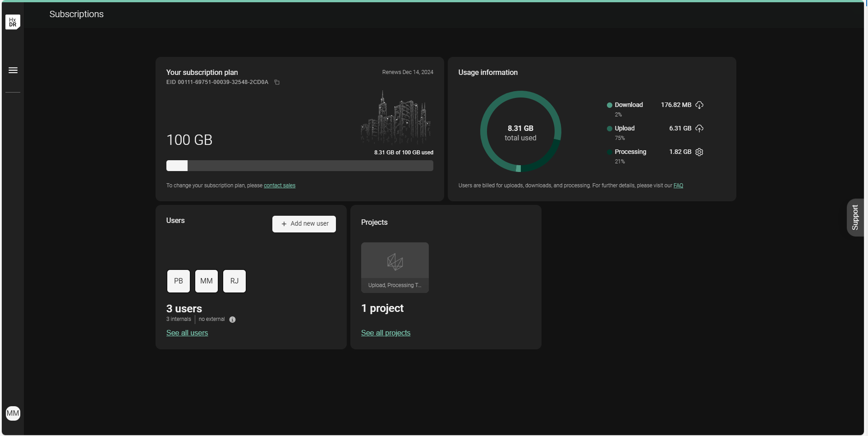Follow the contact sales link

pyautogui.click(x=280, y=186)
